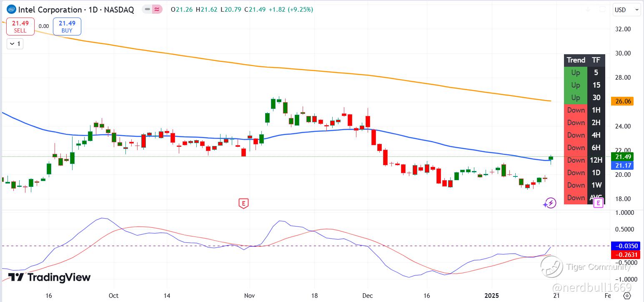The height and width of the screenshot is (302, 644).
Task: Click the 1.0000 indicator axis label
Action: 624,212
